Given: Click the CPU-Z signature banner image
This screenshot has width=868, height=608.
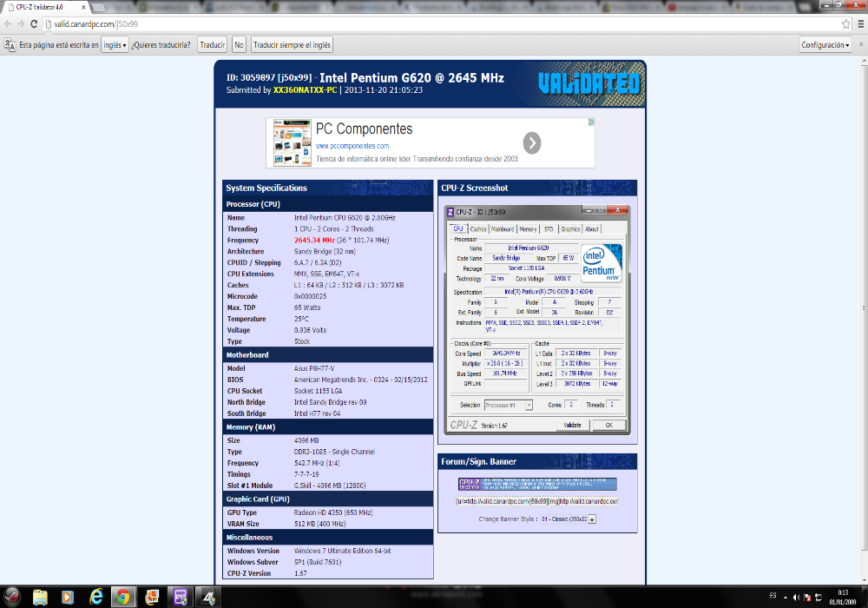Looking at the screenshot, I should pyautogui.click(x=537, y=484).
